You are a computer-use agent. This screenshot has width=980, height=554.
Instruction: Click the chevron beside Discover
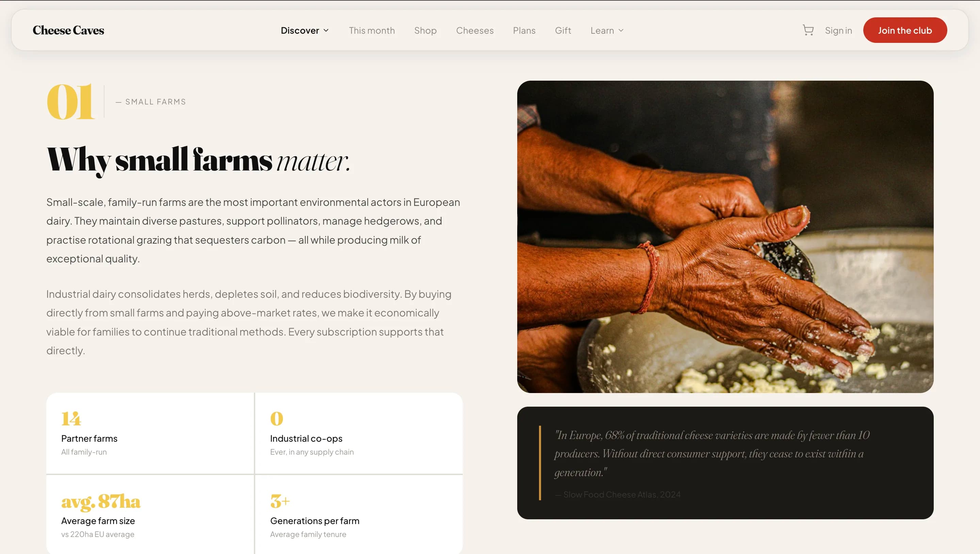tap(326, 30)
